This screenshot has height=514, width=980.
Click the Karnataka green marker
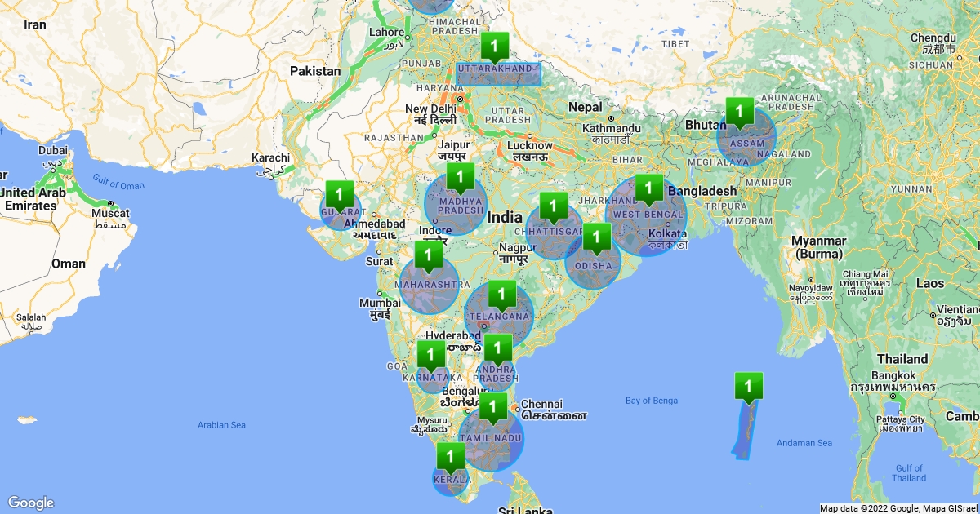(430, 354)
